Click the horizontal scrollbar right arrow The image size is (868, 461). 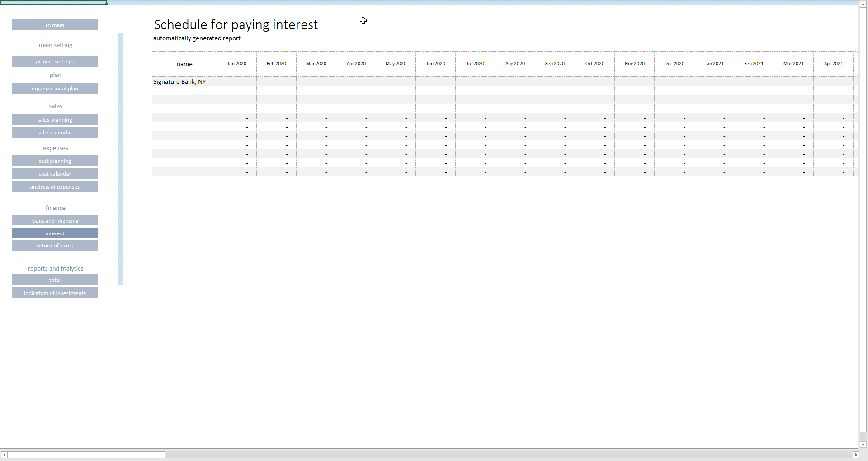855,455
